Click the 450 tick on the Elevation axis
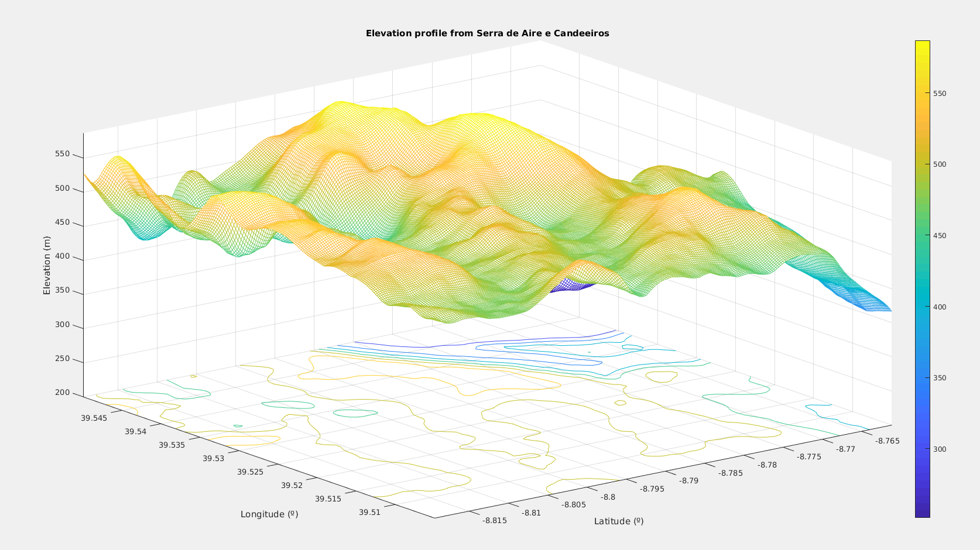 pos(63,222)
